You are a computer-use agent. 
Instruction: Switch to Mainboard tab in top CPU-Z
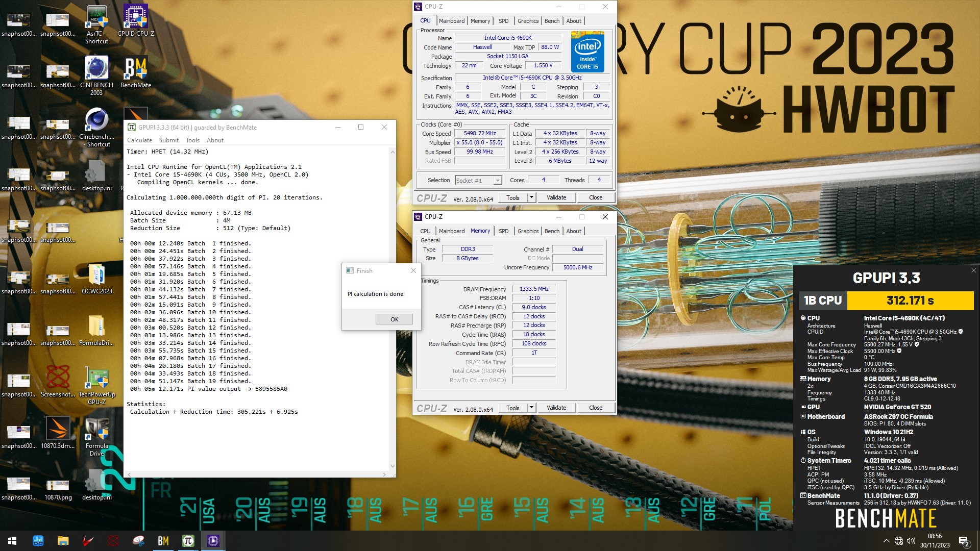(452, 21)
